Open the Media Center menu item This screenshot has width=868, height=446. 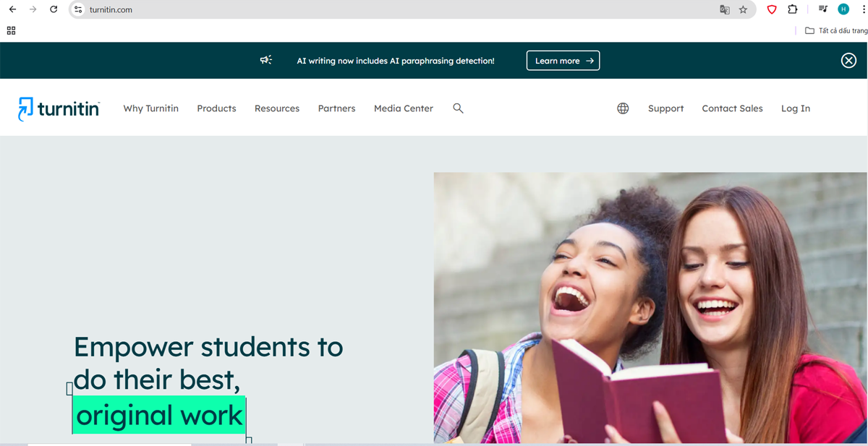404,108
